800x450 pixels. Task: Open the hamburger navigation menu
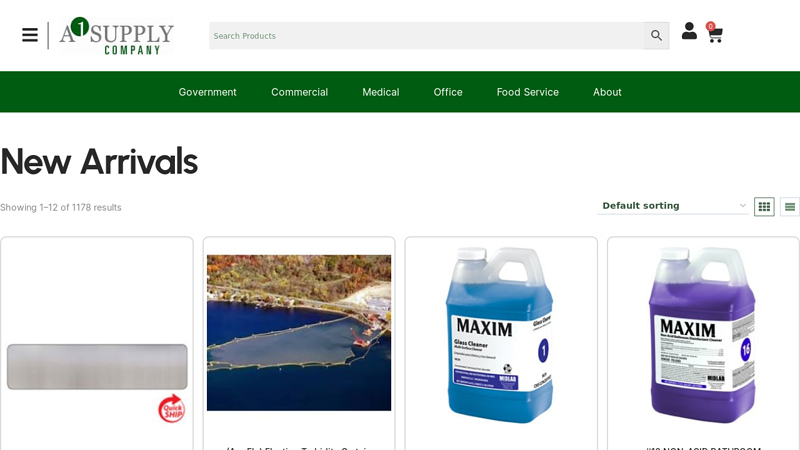point(30,35)
